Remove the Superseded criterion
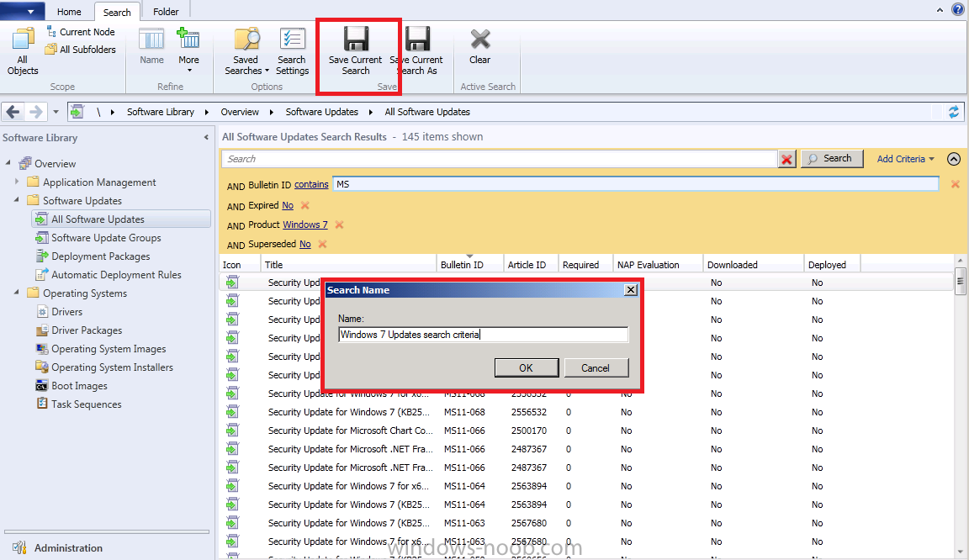 pos(322,244)
